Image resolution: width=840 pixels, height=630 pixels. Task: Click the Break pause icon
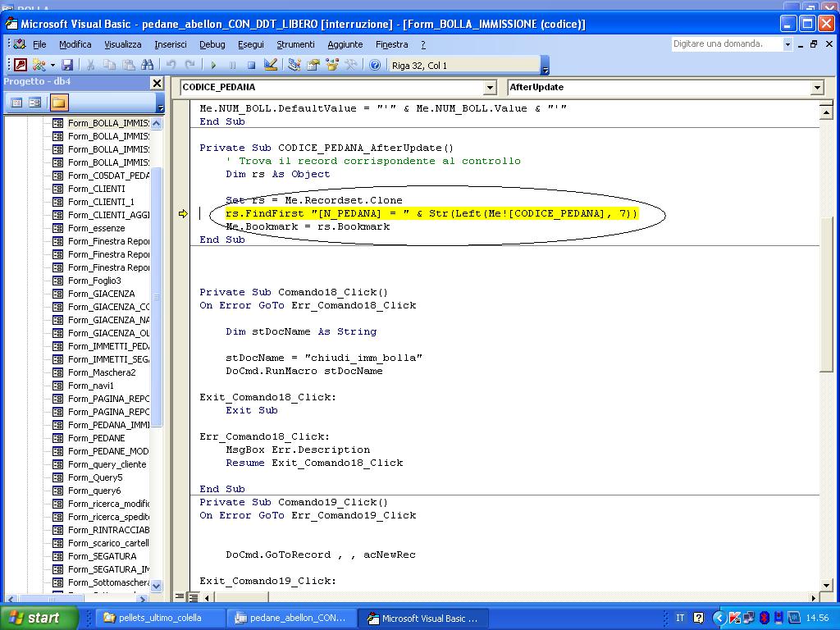click(232, 65)
